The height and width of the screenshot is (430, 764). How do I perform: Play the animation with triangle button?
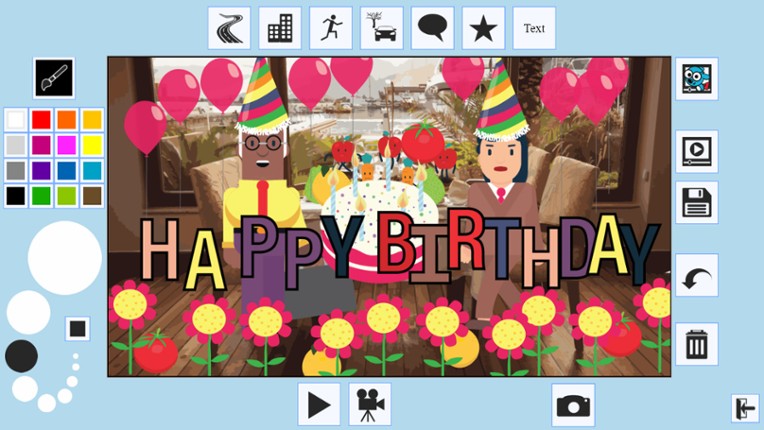point(319,405)
